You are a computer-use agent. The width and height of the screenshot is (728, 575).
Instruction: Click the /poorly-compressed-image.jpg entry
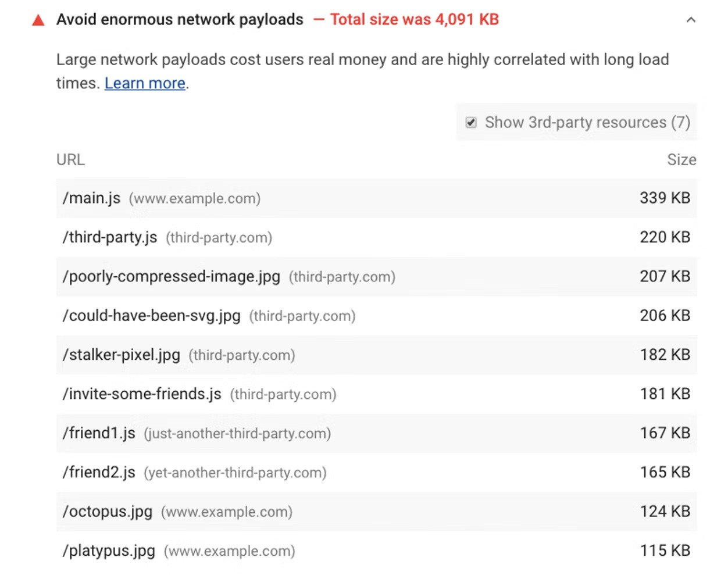pos(171,277)
